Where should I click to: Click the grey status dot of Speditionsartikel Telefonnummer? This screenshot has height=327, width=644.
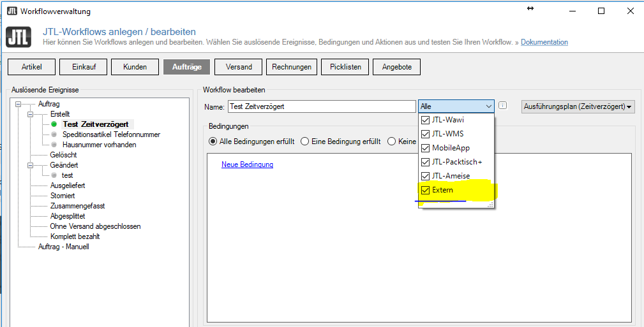click(54, 134)
